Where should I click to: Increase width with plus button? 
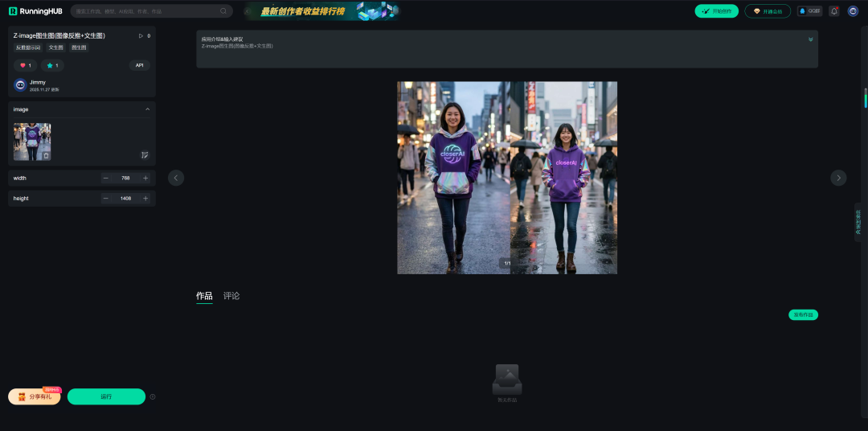145,178
